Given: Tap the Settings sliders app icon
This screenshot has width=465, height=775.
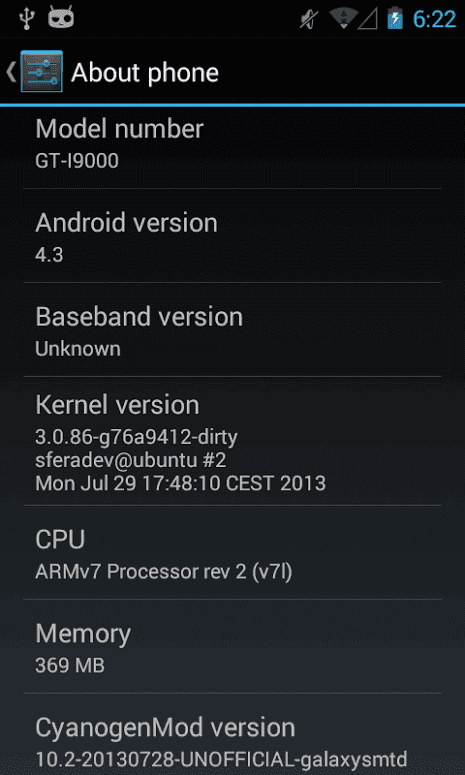Looking at the screenshot, I should point(42,71).
